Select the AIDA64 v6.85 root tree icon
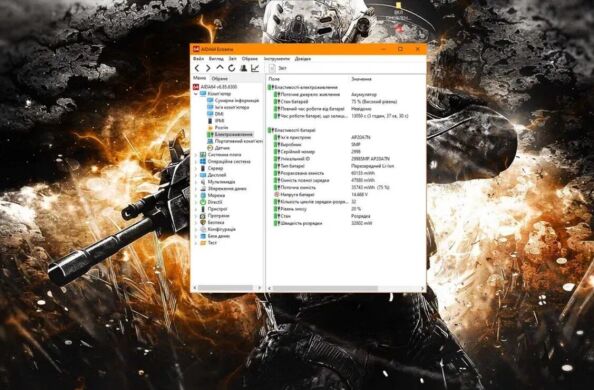The height and width of the screenshot is (390, 594). pyautogui.click(x=196, y=87)
